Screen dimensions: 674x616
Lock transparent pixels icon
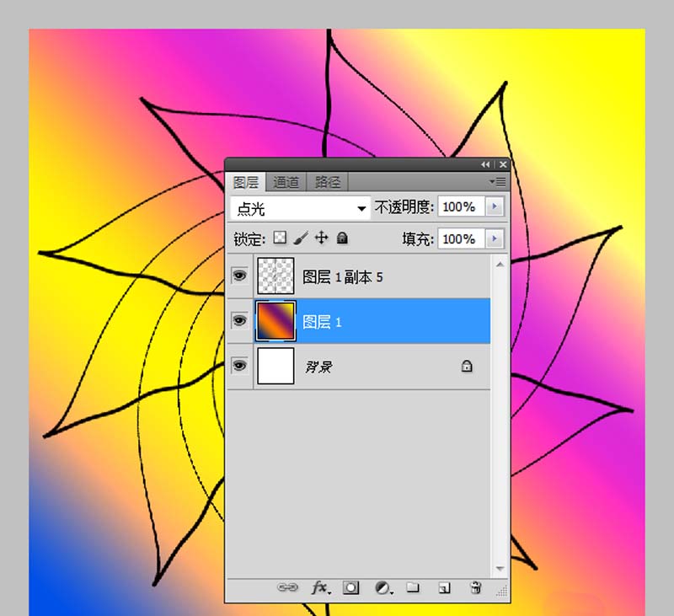click(280, 238)
